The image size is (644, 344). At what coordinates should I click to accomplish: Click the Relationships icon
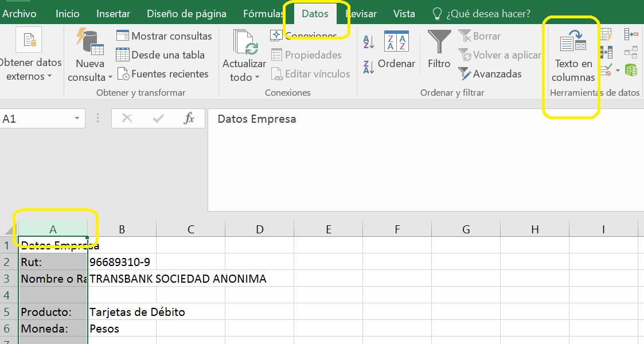tap(631, 53)
